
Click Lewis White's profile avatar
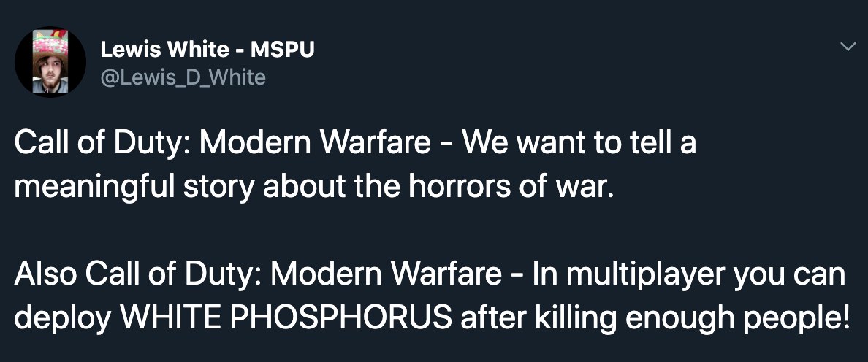50,61
